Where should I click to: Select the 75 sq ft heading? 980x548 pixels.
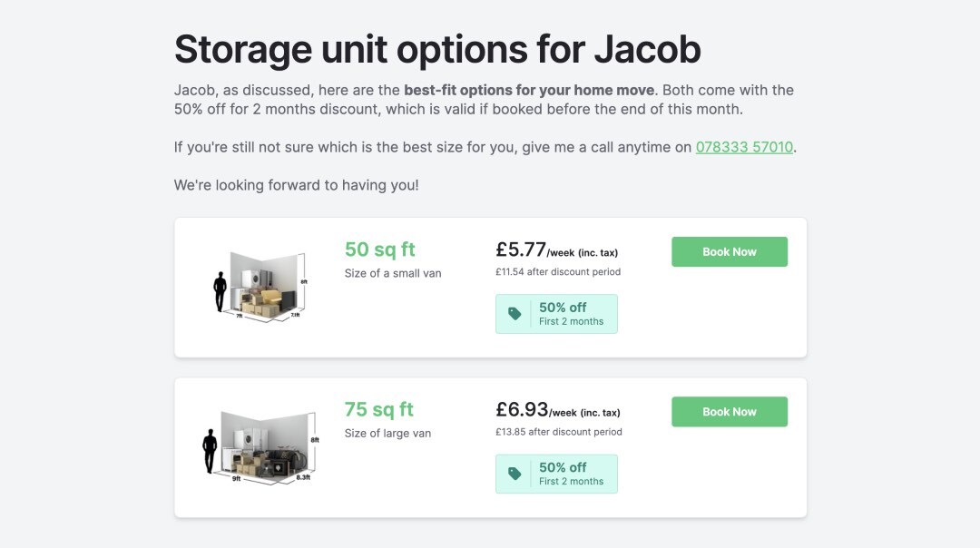379,409
